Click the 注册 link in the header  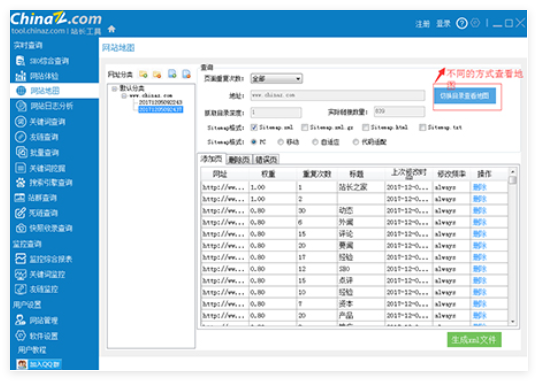click(422, 24)
